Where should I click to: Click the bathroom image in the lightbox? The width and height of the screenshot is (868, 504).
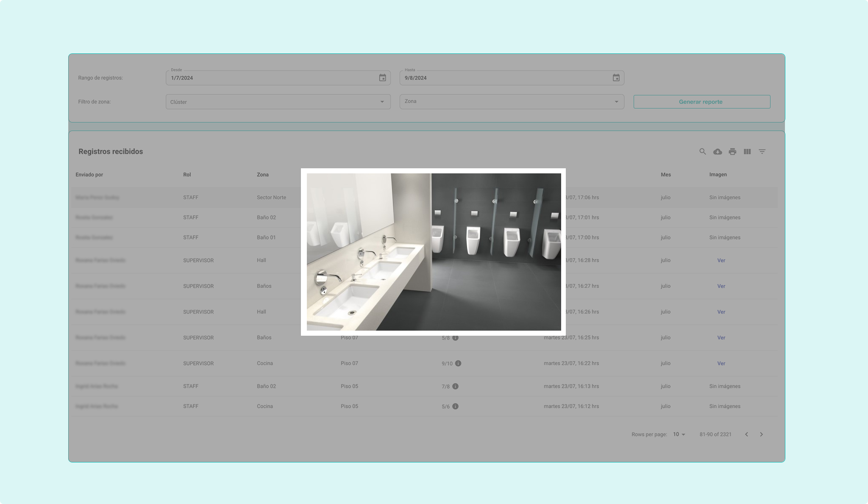[434, 252]
